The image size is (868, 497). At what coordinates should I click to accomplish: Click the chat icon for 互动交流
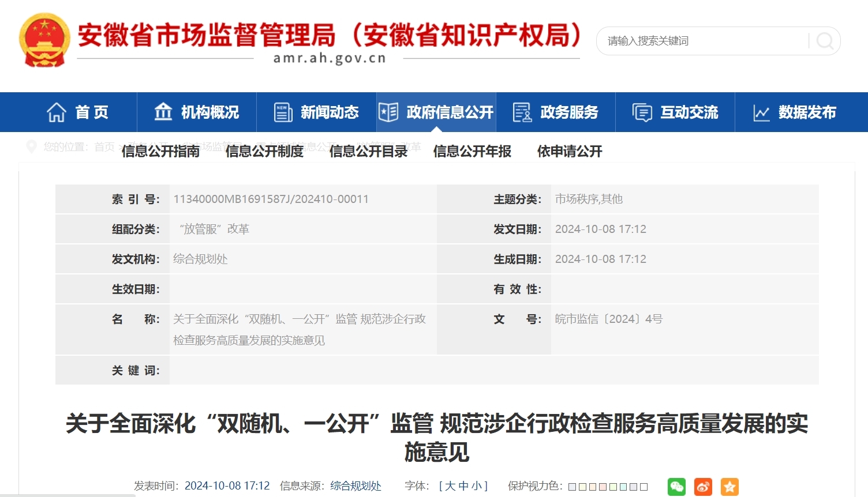point(642,112)
